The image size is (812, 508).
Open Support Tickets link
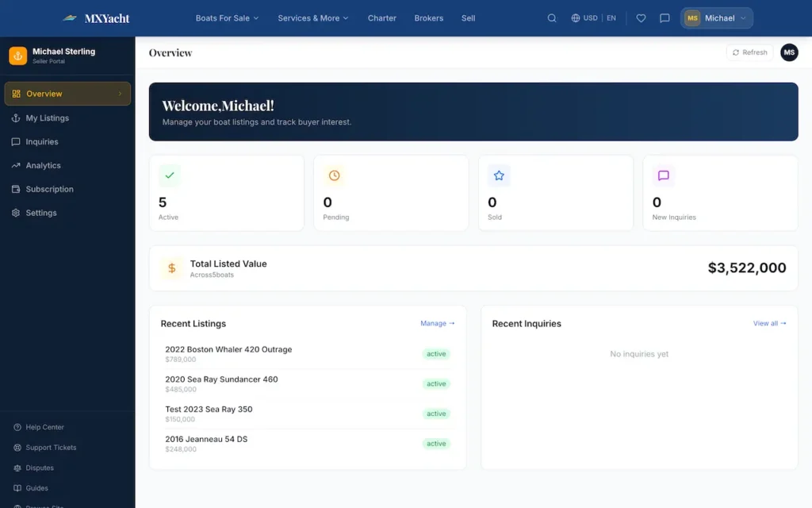pos(51,448)
